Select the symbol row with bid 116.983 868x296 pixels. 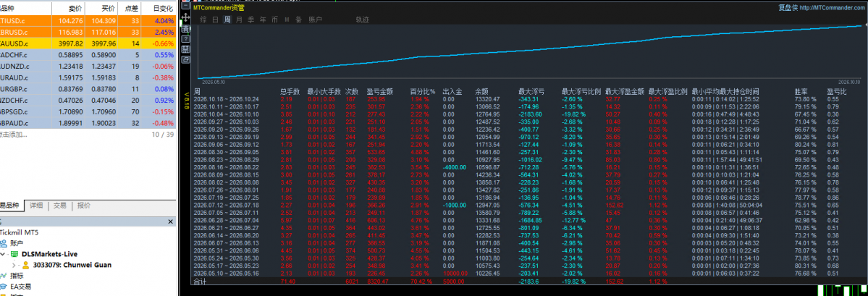88,32
